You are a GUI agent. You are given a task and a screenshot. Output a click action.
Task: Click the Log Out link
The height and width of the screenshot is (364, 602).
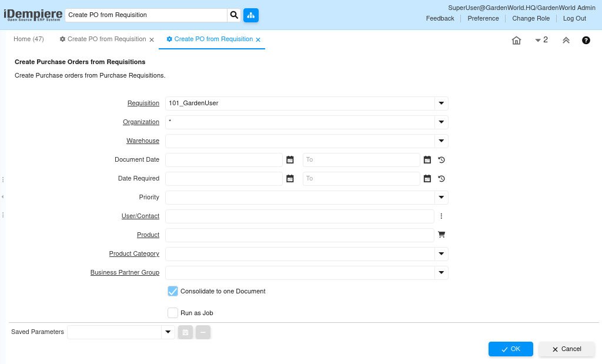coord(574,18)
